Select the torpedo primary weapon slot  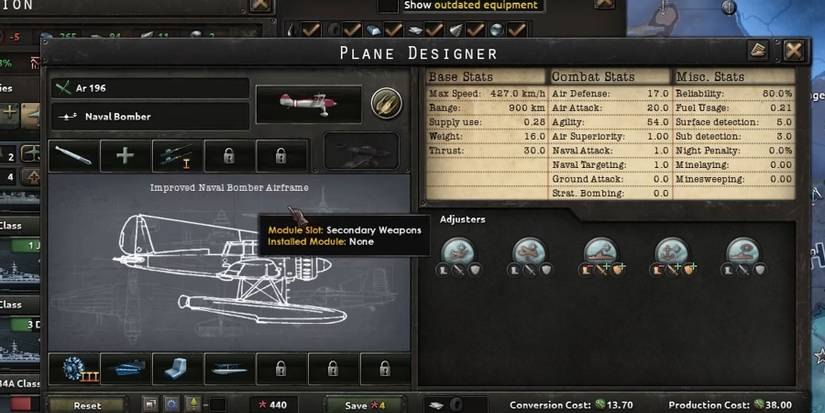tap(74, 156)
